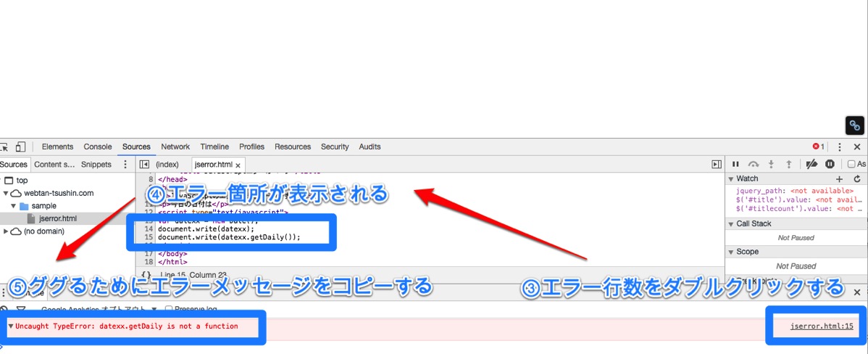The image size is (868, 354).
Task: Open the jserror.html:15 source link
Action: [x=822, y=326]
